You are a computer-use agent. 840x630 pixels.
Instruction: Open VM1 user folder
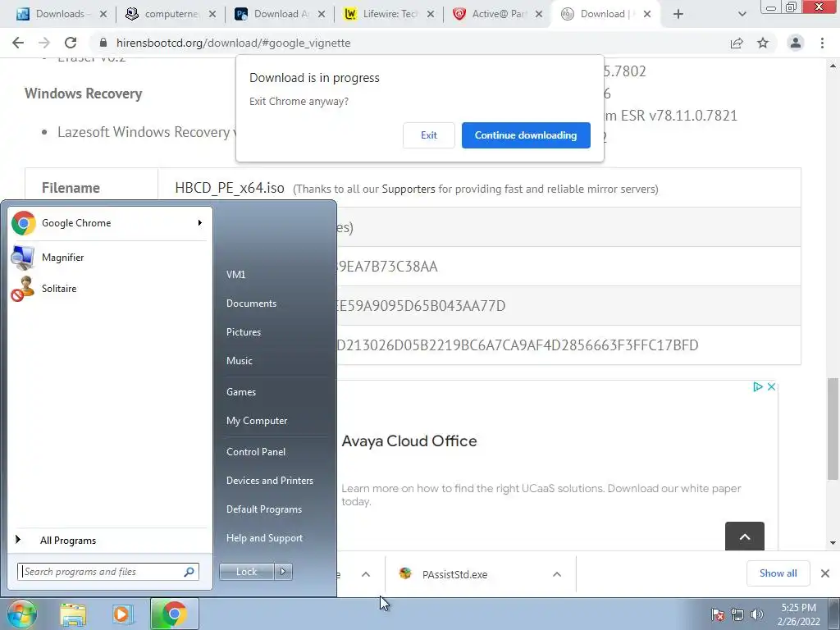tap(235, 274)
